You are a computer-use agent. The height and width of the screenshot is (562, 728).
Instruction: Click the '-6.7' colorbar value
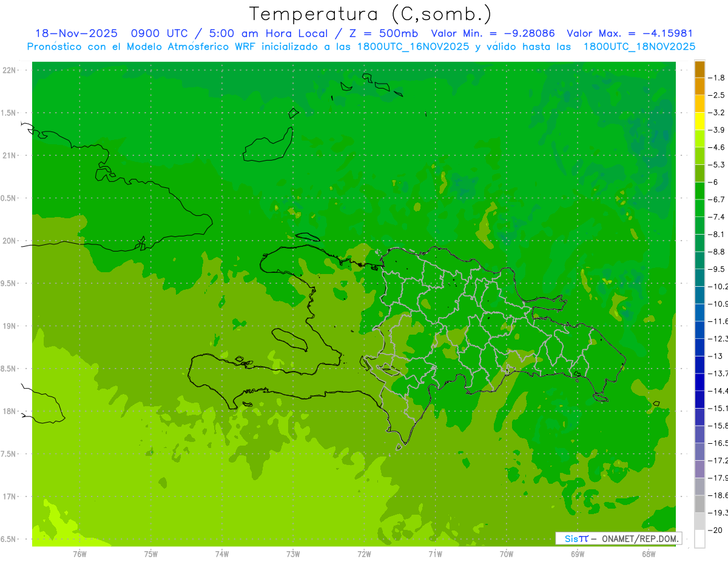717,199
